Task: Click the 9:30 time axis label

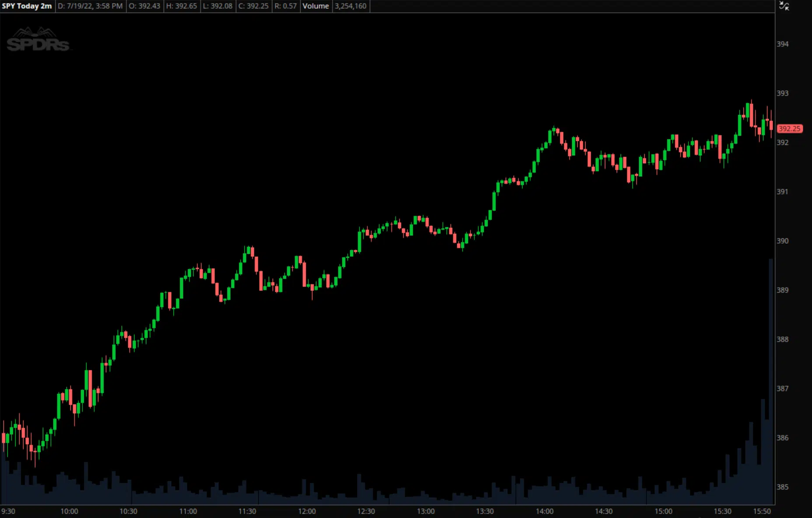Action: tap(8, 511)
